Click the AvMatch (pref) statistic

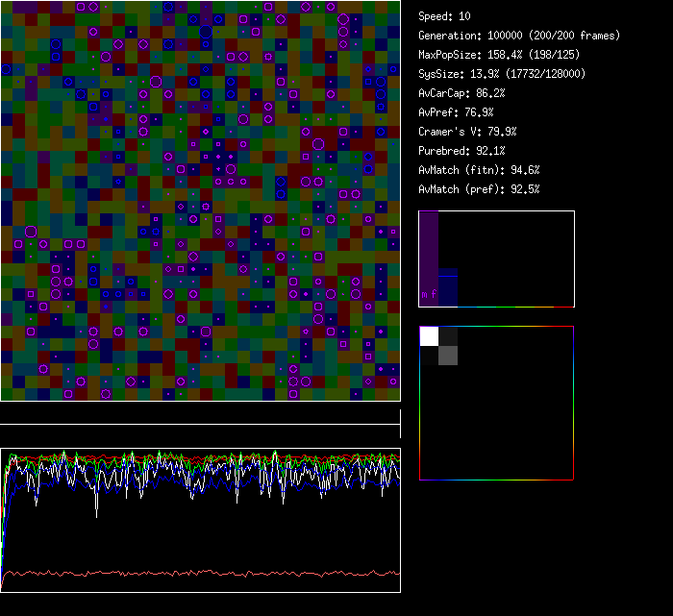point(479,189)
